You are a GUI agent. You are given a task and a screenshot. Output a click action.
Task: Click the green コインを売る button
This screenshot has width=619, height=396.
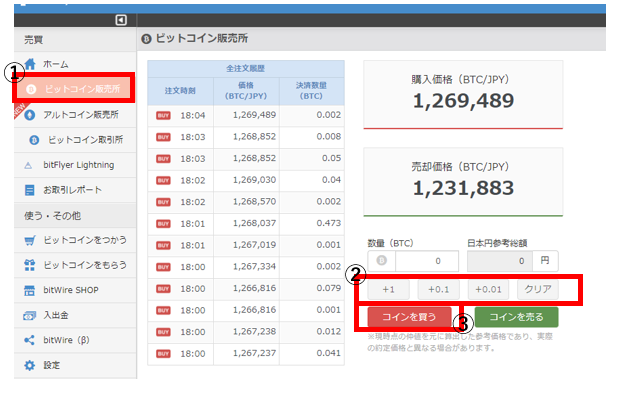pyautogui.click(x=516, y=317)
